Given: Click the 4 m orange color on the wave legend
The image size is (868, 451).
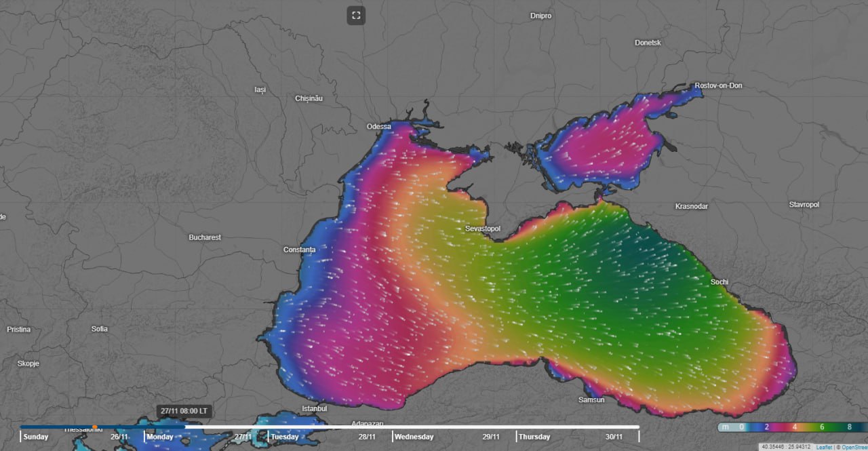Looking at the screenshot, I should (x=793, y=427).
